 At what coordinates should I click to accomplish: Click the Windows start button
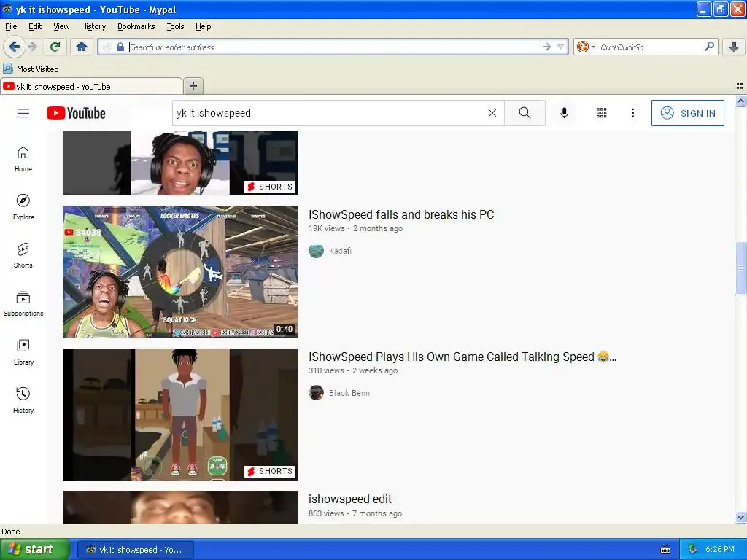point(35,549)
